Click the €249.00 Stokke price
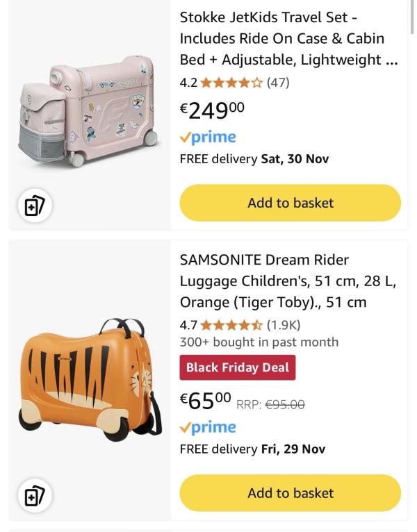Image resolution: width=417 pixels, height=532 pixels. click(x=213, y=110)
